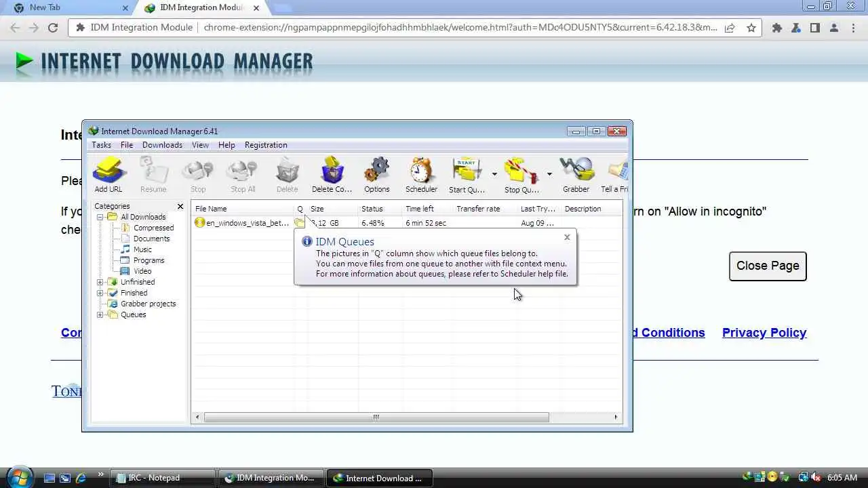868x488 pixels.
Task: Open Chrome extensions puzzle icon
Action: pos(777,28)
